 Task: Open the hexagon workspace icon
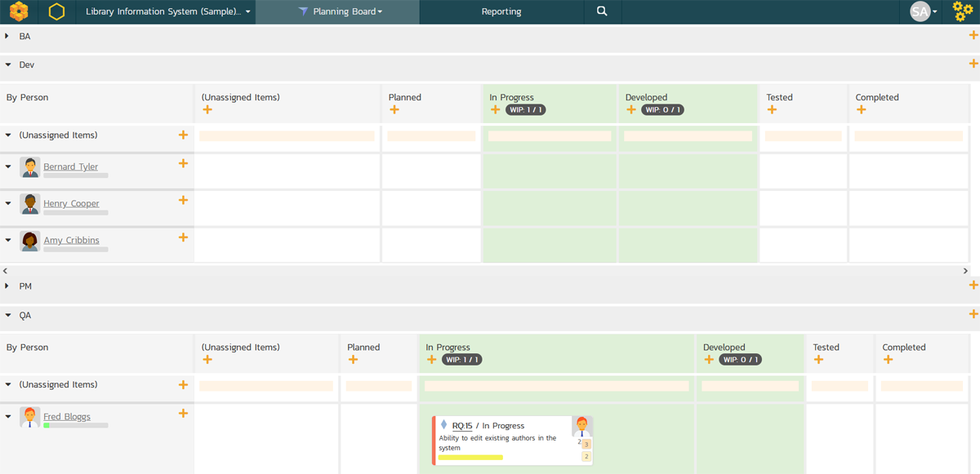pyautogui.click(x=56, y=11)
